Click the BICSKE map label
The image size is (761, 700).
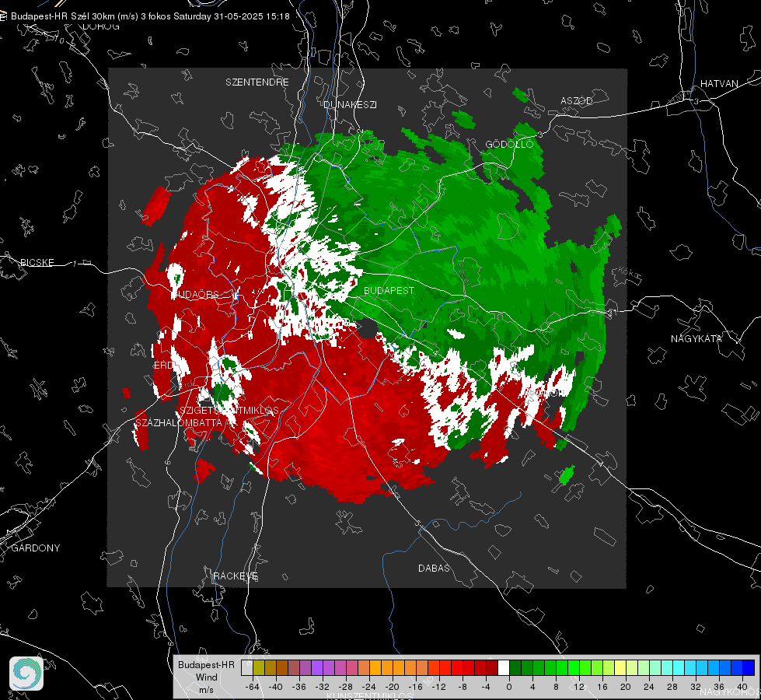pyautogui.click(x=37, y=262)
